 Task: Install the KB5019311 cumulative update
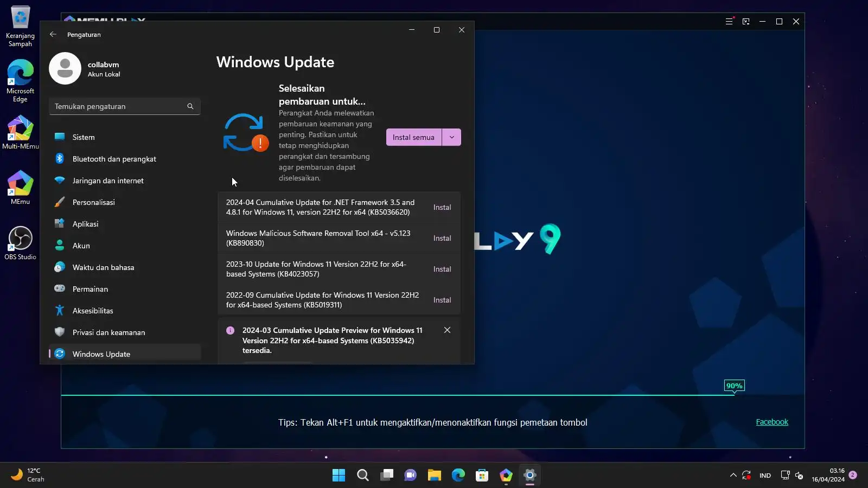pos(442,300)
